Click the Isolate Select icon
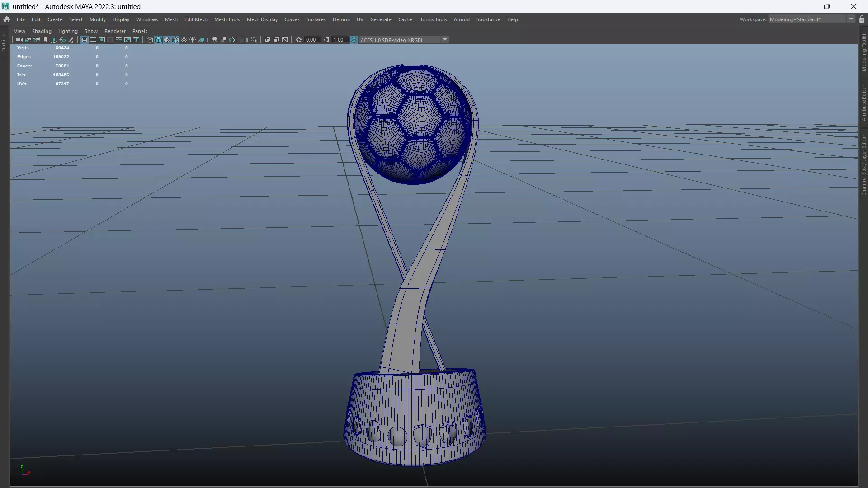 (x=254, y=40)
